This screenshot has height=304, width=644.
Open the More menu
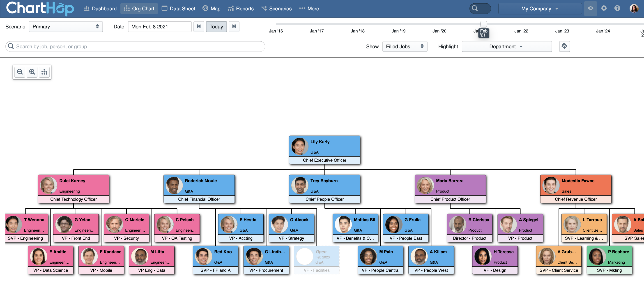point(313,8)
